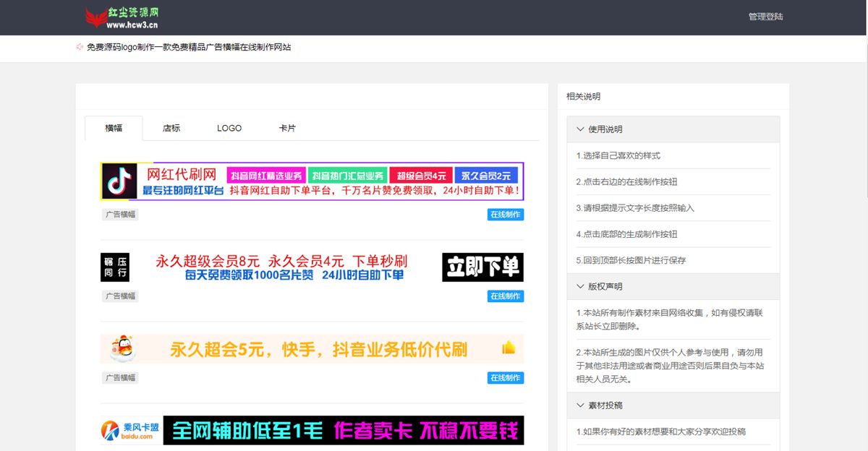The height and width of the screenshot is (451, 868).
Task: Open the 永久超级会员8元 banner thumbnail
Action: click(312, 267)
